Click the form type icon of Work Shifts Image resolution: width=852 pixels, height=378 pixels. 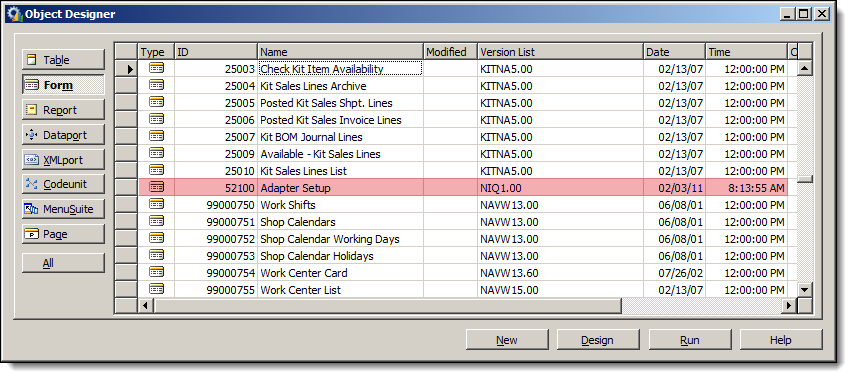point(156,204)
